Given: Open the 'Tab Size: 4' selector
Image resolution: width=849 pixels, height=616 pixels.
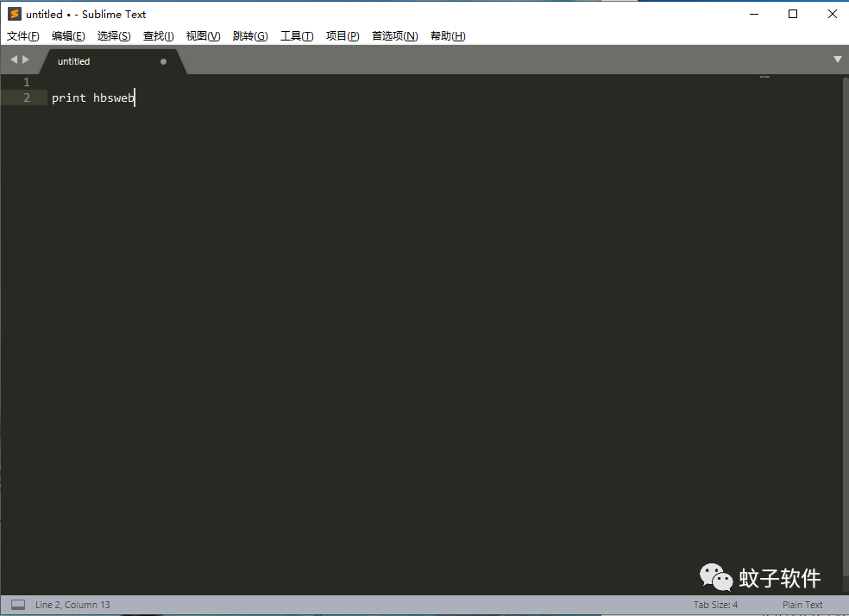Looking at the screenshot, I should pyautogui.click(x=715, y=605).
